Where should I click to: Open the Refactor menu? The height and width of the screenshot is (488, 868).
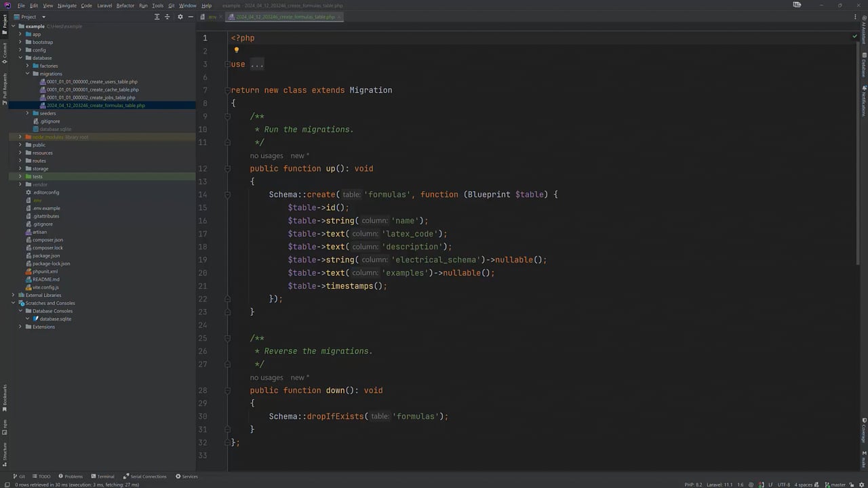pyautogui.click(x=125, y=5)
